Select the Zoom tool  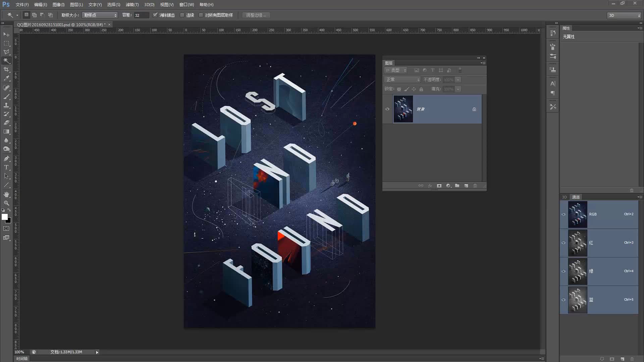click(x=6, y=203)
